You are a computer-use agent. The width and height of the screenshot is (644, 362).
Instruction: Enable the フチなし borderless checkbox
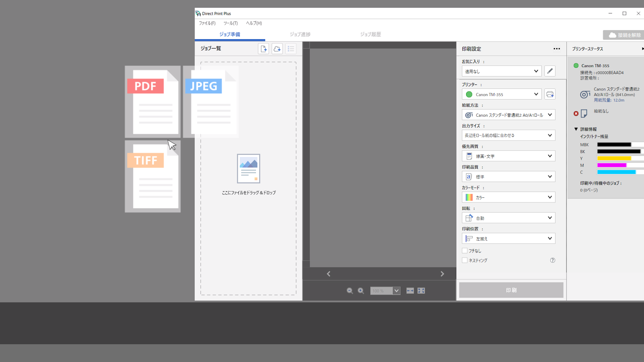pyautogui.click(x=465, y=251)
